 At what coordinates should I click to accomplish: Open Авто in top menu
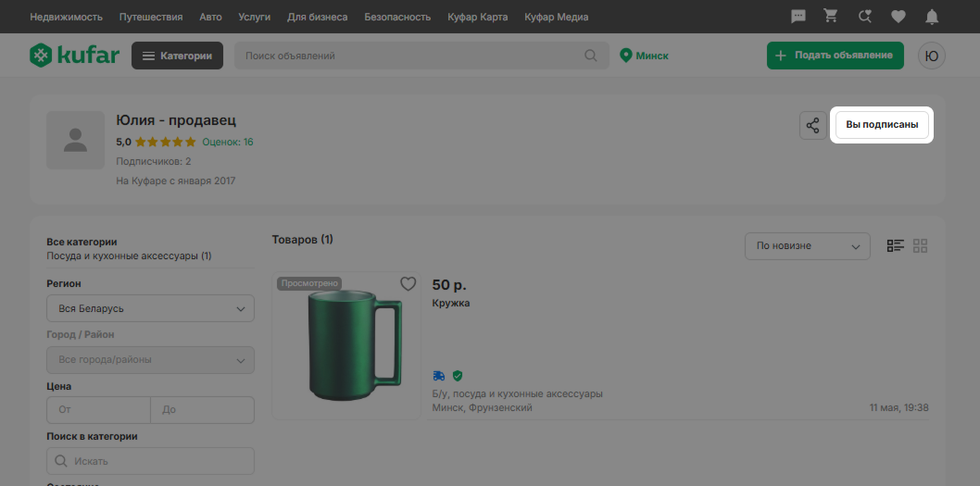click(x=210, y=17)
